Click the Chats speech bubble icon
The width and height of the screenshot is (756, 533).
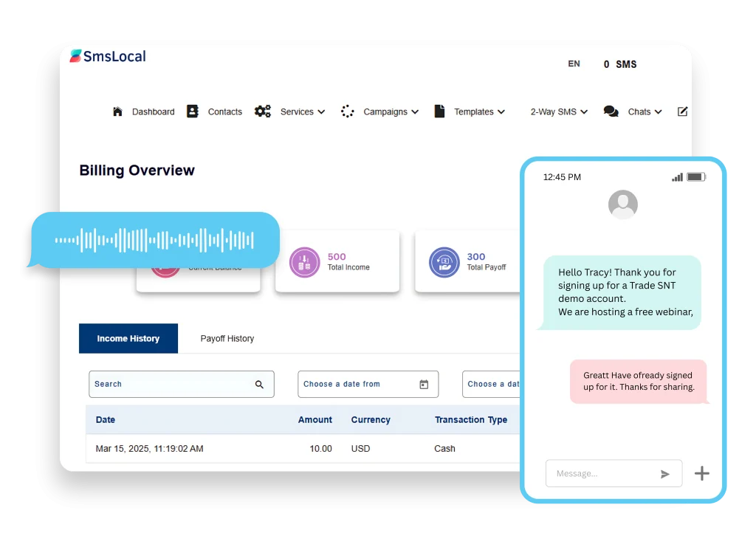tap(611, 111)
